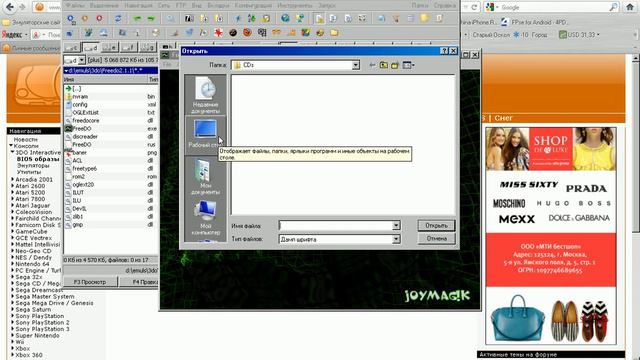Screen dimensions: 640x360
Task: Click the blue refresh arrows toolbar icon
Action: (x=118, y=18)
